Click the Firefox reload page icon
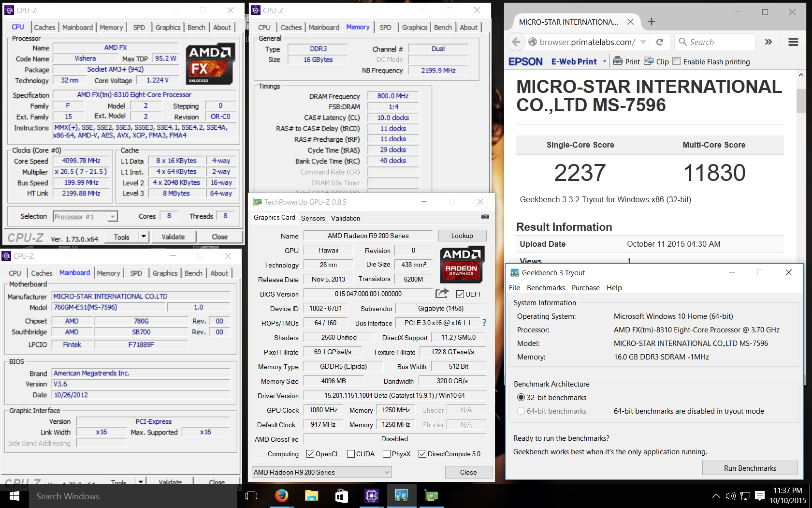This screenshot has width=812, height=508. tap(660, 42)
